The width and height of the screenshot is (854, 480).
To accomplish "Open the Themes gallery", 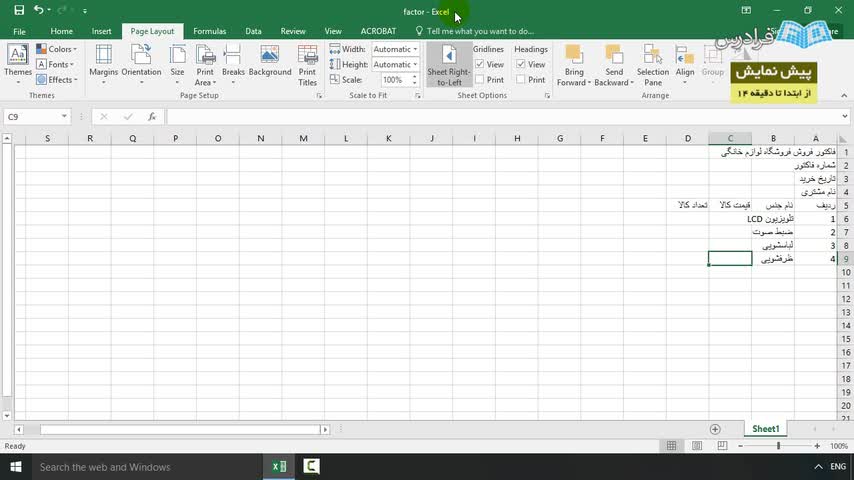I will click(x=17, y=65).
